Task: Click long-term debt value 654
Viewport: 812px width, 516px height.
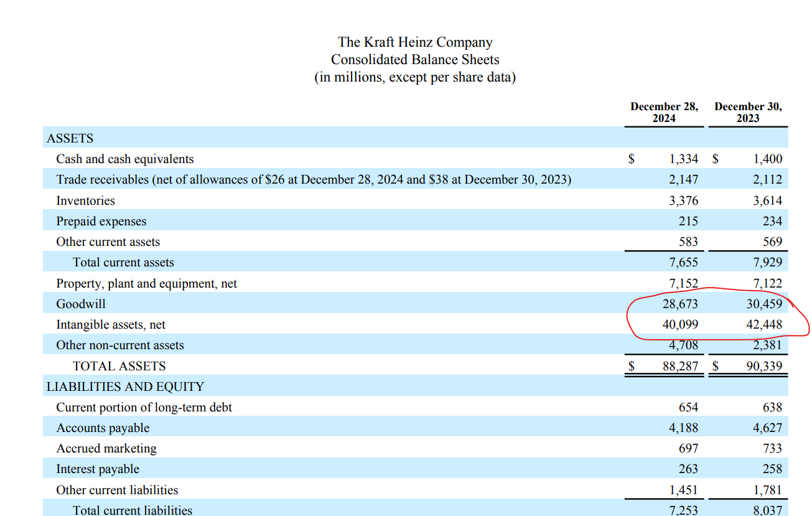Action: [x=688, y=407]
